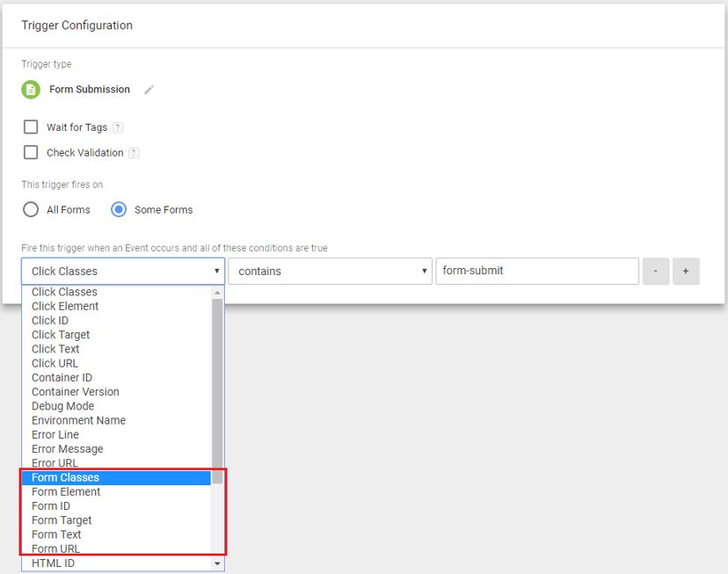Click the dropdown list scroll-up arrow

coord(217,292)
